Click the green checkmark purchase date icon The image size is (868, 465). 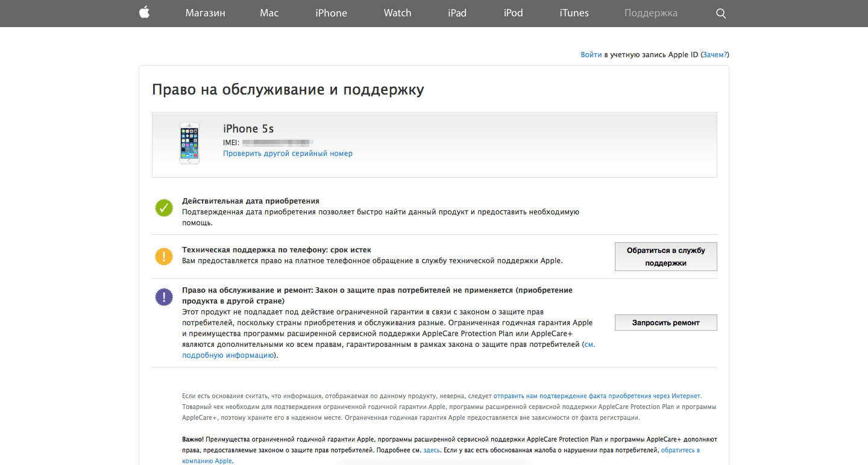[x=164, y=208]
